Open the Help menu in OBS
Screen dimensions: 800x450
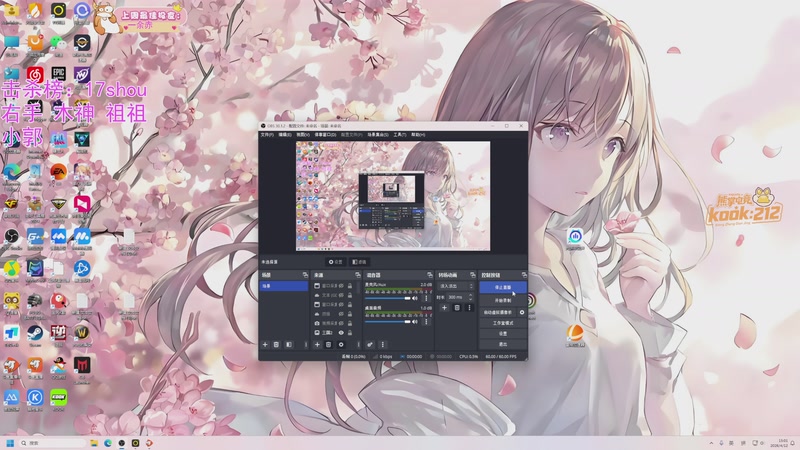coord(418,135)
